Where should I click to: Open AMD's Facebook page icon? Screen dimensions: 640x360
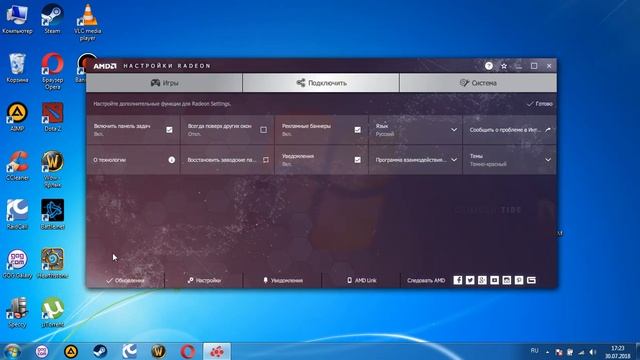[x=458, y=280]
